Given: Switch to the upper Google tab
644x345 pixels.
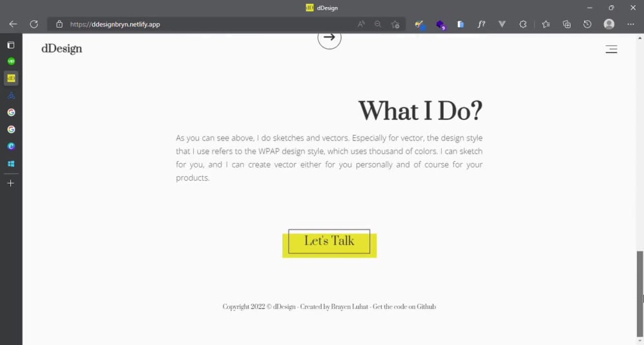Looking at the screenshot, I should 11,112.
